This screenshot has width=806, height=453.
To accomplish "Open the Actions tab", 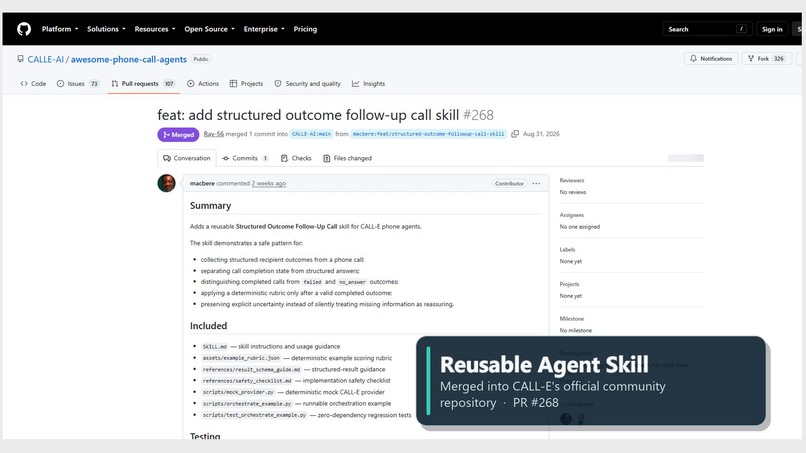I will (x=203, y=83).
